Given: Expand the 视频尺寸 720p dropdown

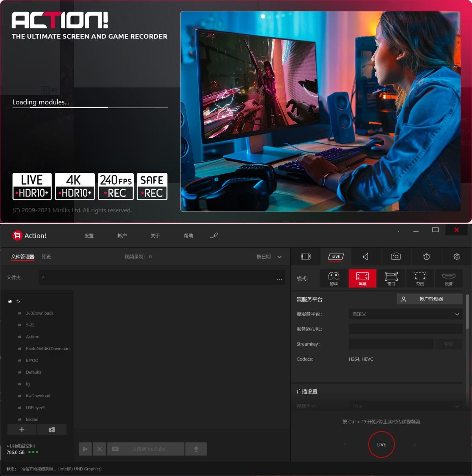Looking at the screenshot, I should tap(405, 406).
